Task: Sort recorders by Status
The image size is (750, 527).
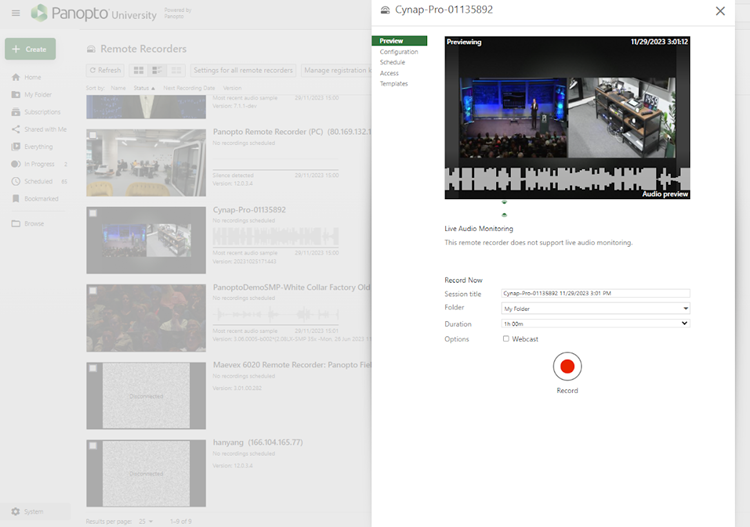Action: (144, 88)
